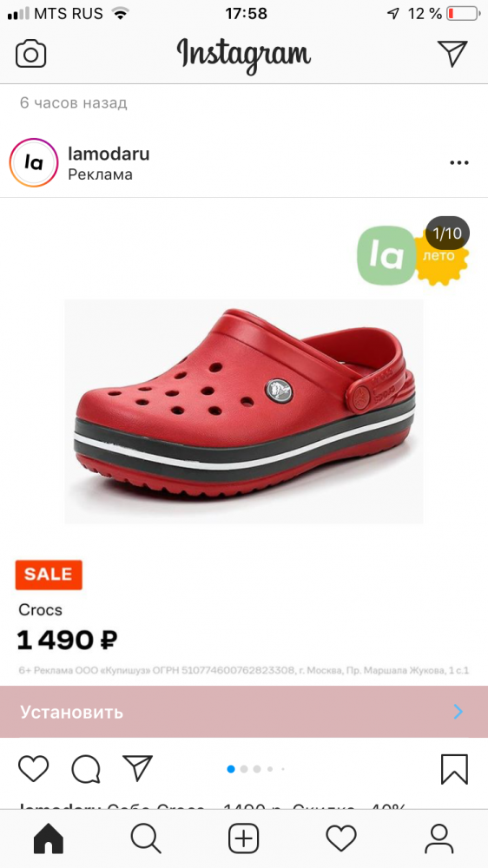Tap the 1/10 carousel counter badge
Screen dimensions: 488x868
click(447, 233)
